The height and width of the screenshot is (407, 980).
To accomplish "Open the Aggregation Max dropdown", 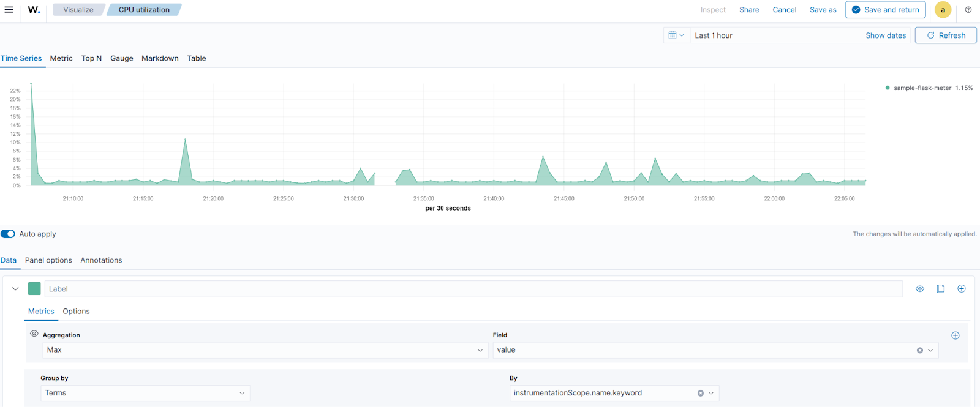I will tap(265, 350).
